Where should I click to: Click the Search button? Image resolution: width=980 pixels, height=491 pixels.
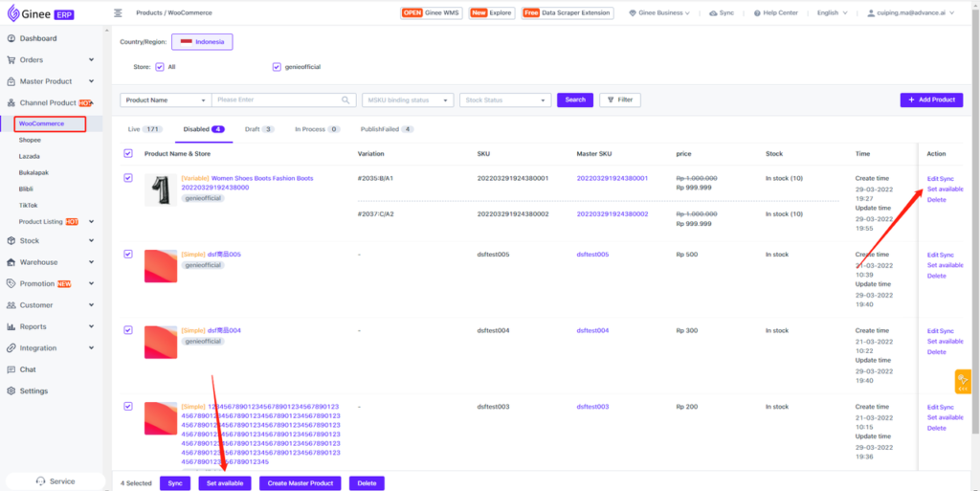tap(575, 100)
